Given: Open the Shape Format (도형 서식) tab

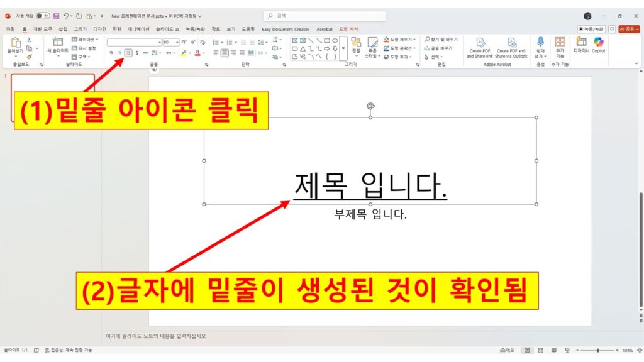Looking at the screenshot, I should point(348,29).
